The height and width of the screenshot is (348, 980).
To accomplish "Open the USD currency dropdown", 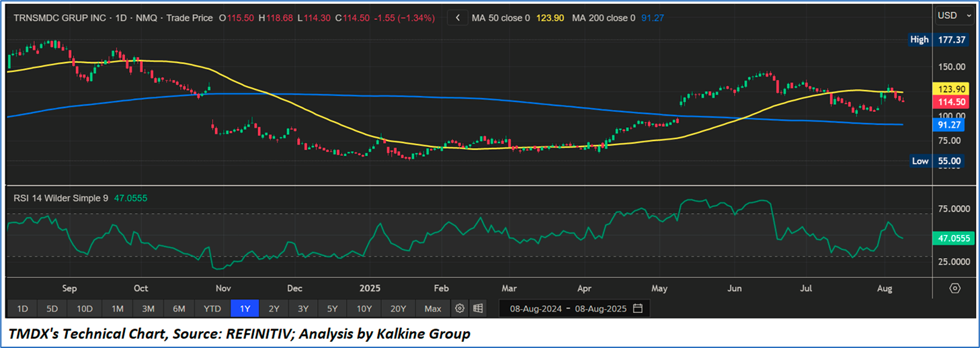I will [955, 15].
